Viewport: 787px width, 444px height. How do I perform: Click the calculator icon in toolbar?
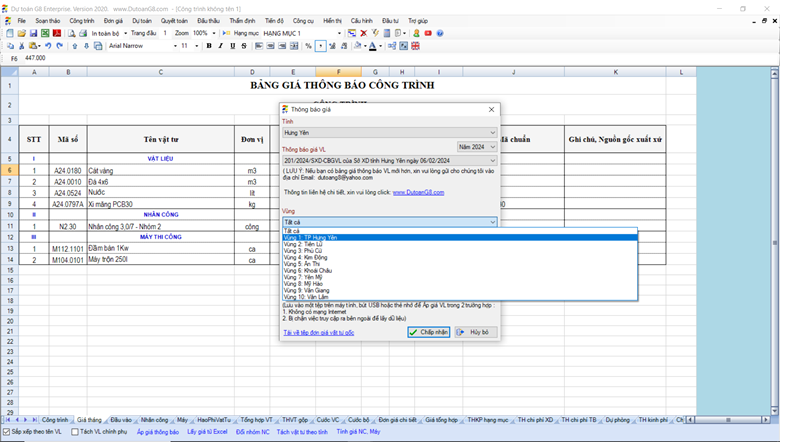[x=387, y=33]
